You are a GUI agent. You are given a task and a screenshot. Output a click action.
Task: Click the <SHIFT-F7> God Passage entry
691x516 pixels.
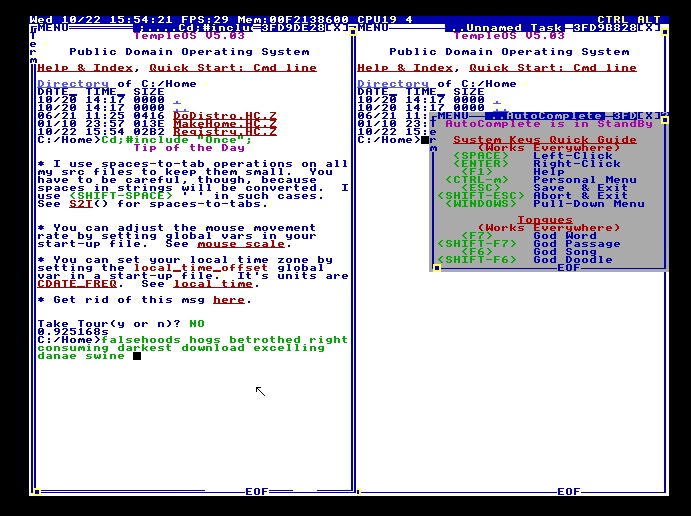(529, 244)
